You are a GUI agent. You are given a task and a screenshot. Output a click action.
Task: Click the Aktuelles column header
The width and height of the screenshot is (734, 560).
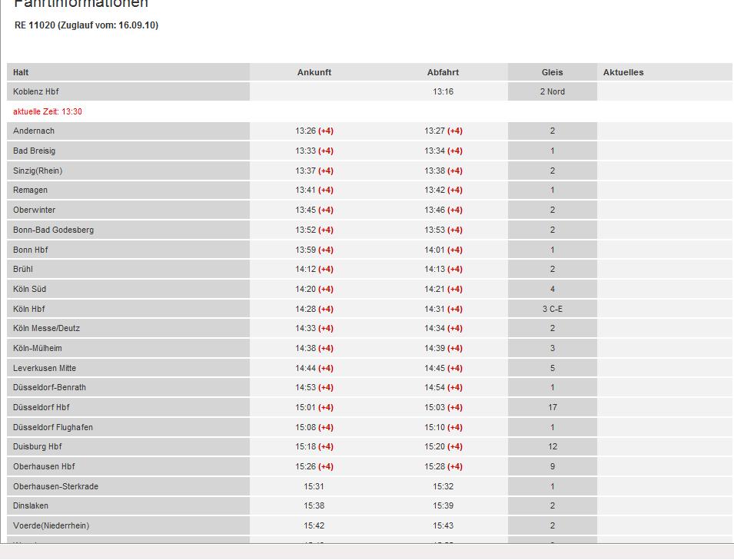pyautogui.click(x=623, y=72)
